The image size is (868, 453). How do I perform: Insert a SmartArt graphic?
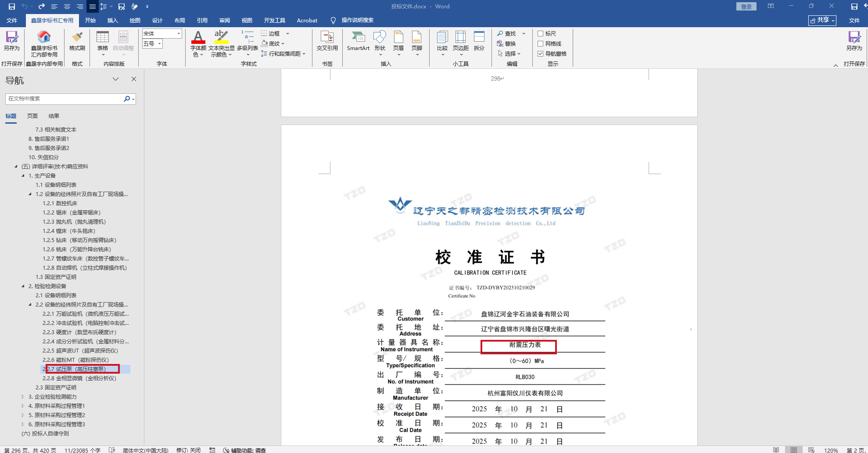tap(358, 41)
